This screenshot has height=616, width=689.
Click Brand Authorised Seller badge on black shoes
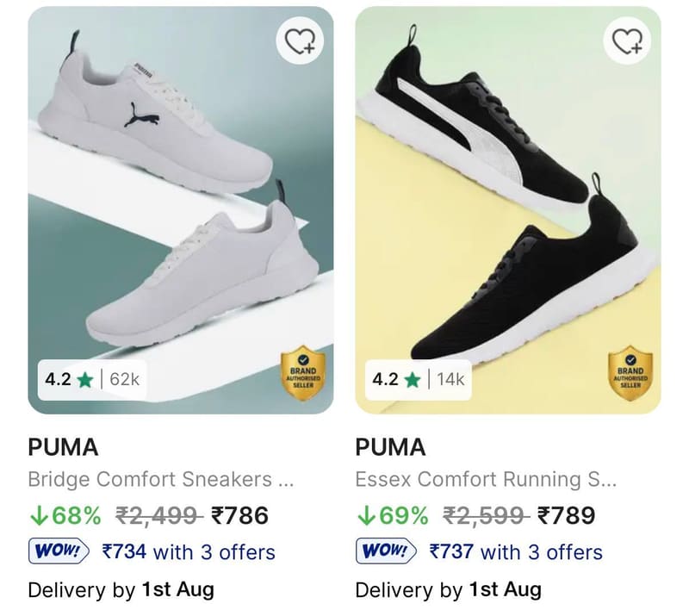[630, 373]
